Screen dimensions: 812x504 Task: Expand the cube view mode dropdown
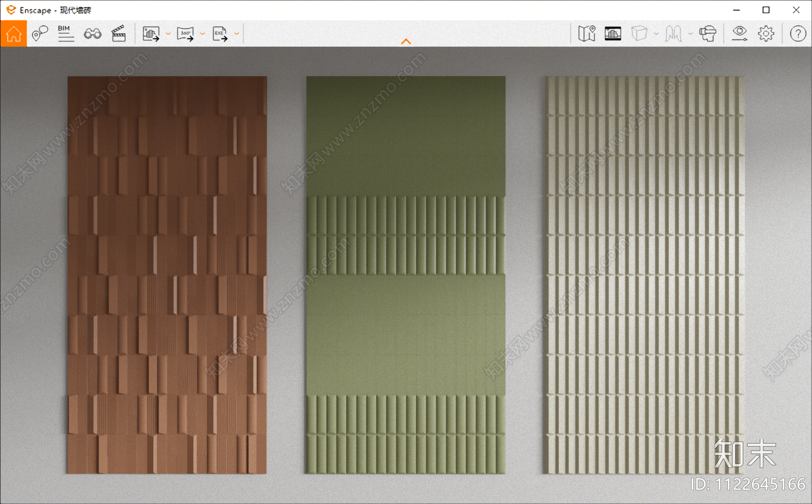[656, 34]
